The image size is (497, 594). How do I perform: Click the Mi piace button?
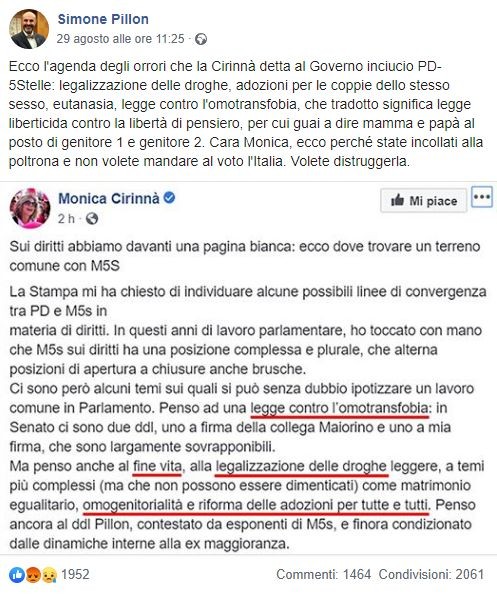(x=424, y=200)
